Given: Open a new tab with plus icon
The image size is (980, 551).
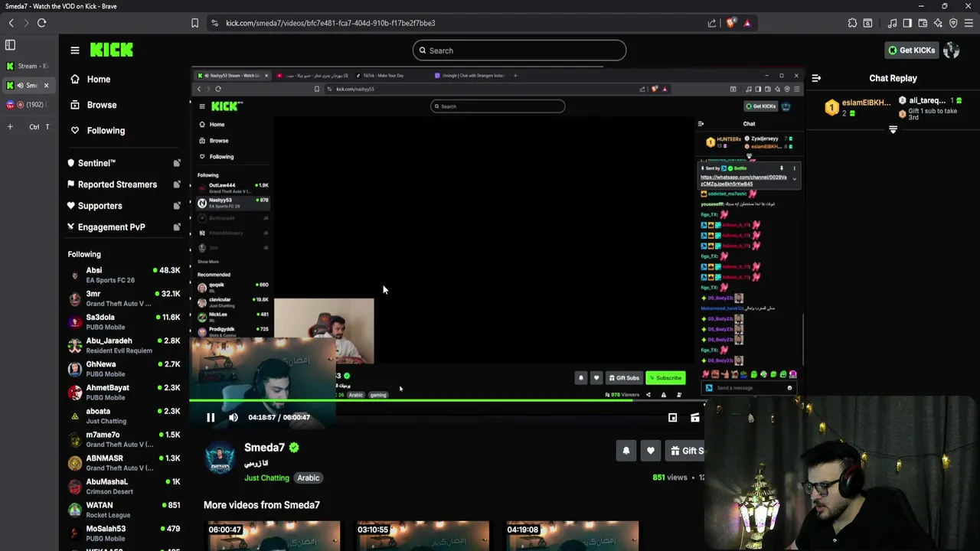Looking at the screenshot, I should click(x=10, y=126).
